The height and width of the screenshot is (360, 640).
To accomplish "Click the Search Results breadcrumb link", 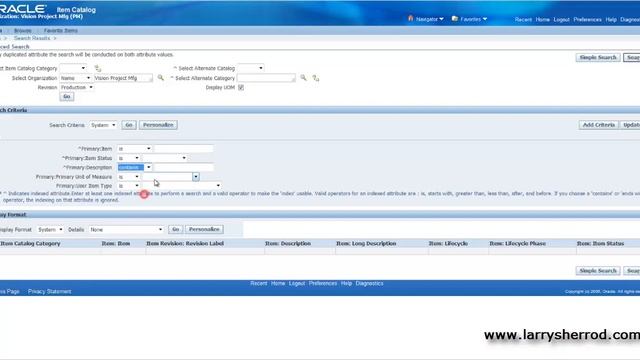I will point(32,38).
